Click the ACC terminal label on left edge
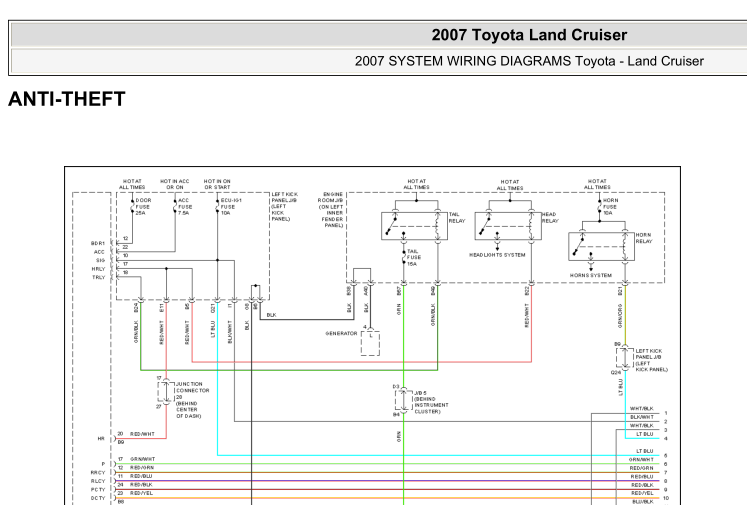This screenshot has width=747, height=505. pos(99,252)
